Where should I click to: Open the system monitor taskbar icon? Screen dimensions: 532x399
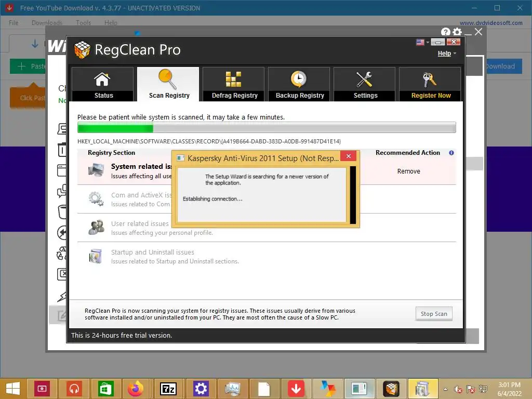(232, 389)
